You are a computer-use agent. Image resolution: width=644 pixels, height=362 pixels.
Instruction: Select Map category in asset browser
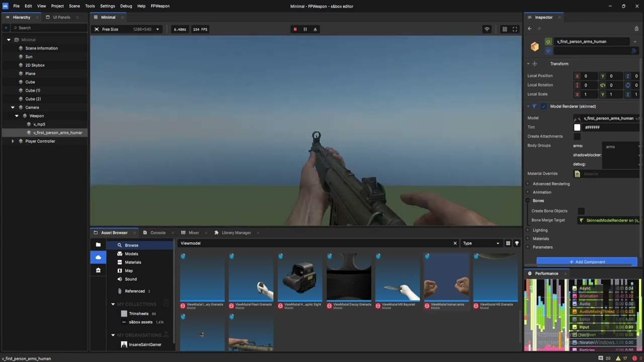129,270
